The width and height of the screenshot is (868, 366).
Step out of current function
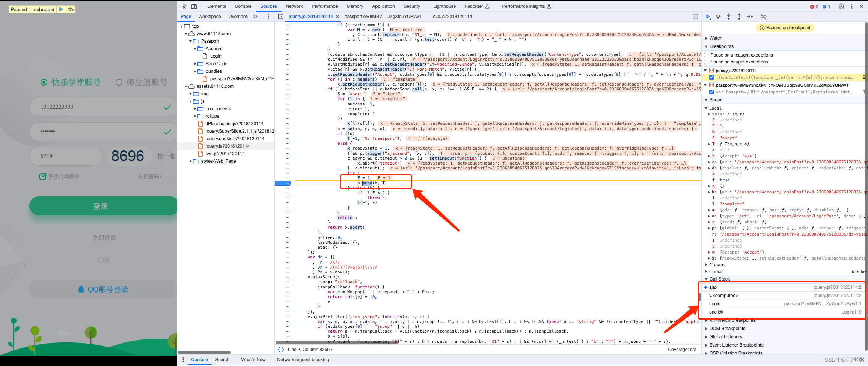739,16
